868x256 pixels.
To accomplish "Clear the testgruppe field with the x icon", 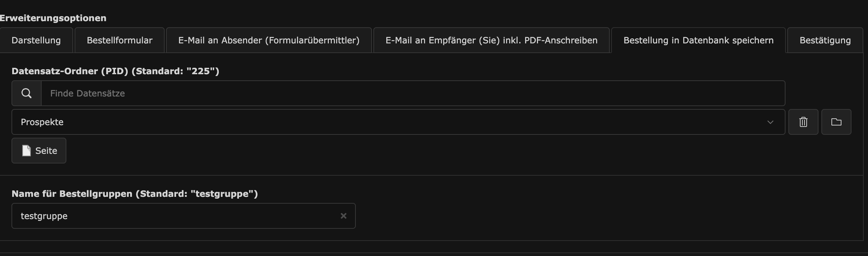I will click(344, 216).
